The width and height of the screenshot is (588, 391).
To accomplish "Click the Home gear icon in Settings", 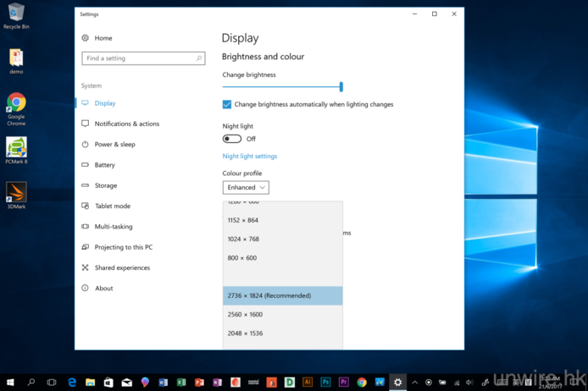I will pos(86,38).
